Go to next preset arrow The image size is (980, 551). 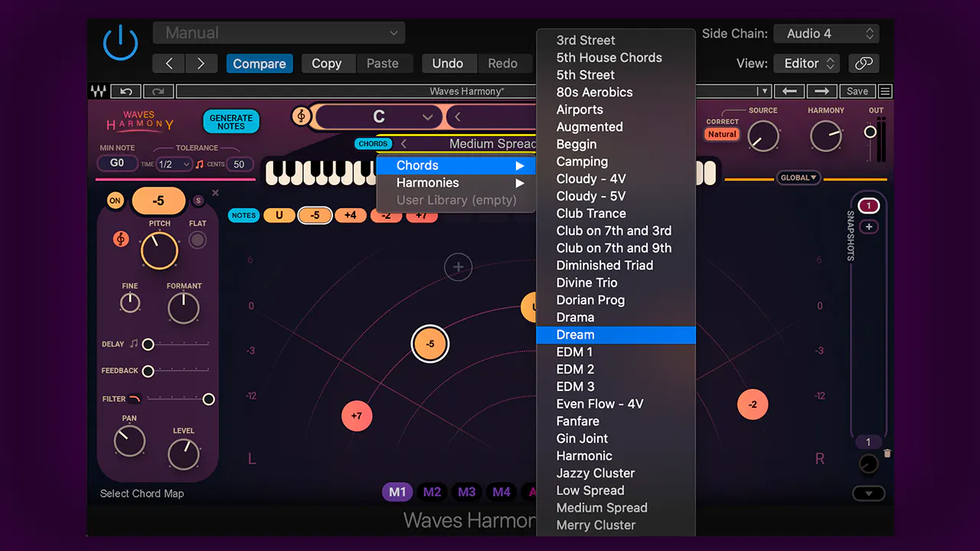[201, 64]
